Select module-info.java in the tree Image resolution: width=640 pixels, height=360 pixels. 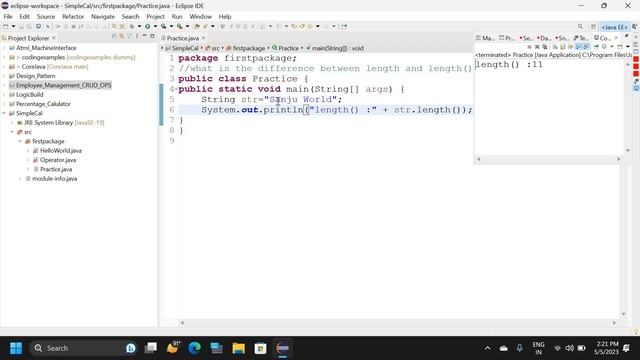[54, 179]
